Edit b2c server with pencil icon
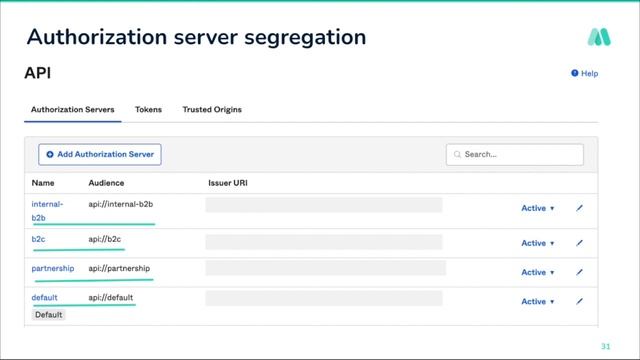The height and width of the screenshot is (360, 640). (x=579, y=243)
